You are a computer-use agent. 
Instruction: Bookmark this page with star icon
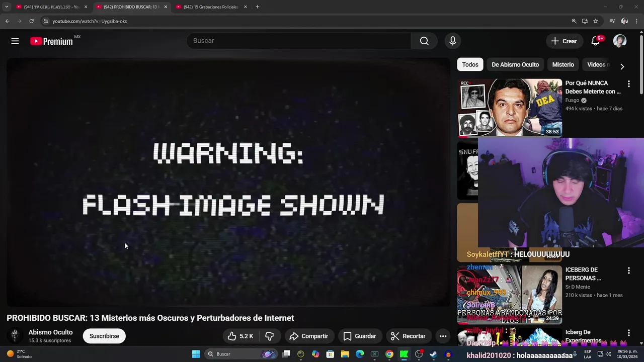click(596, 21)
